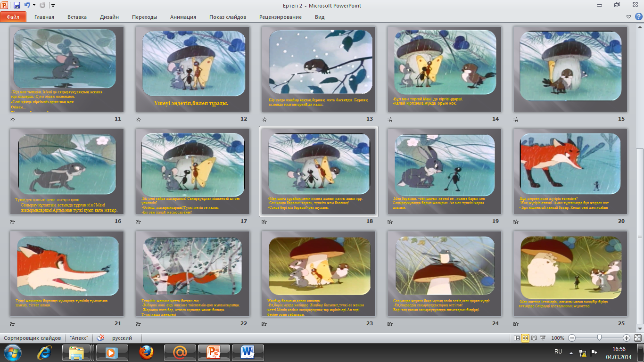Click the spell check icon in status bar

100,338
